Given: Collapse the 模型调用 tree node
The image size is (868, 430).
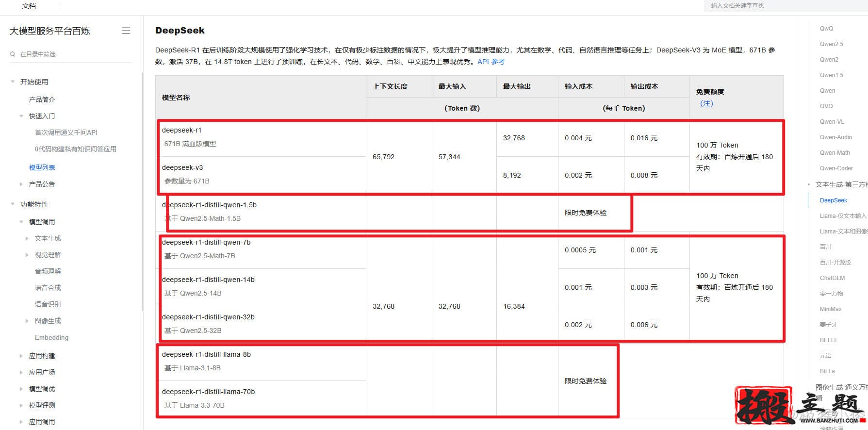Looking at the screenshot, I should pos(21,222).
